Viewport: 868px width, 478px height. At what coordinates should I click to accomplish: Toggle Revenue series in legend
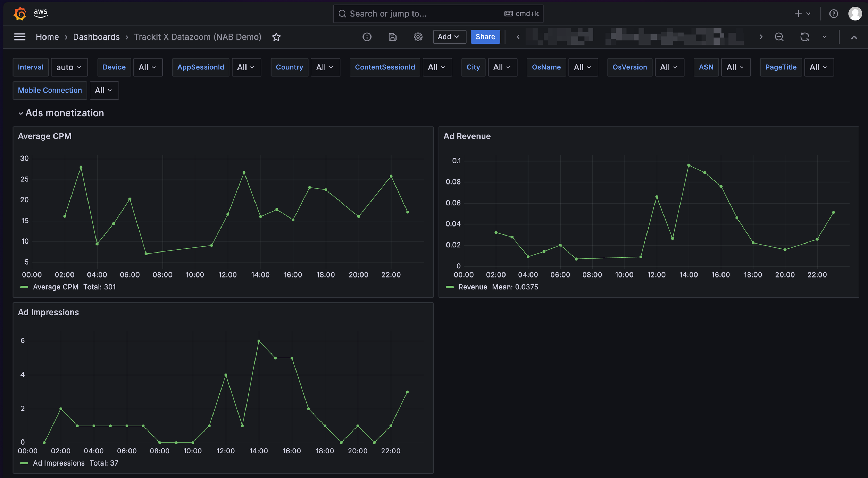coord(473,287)
